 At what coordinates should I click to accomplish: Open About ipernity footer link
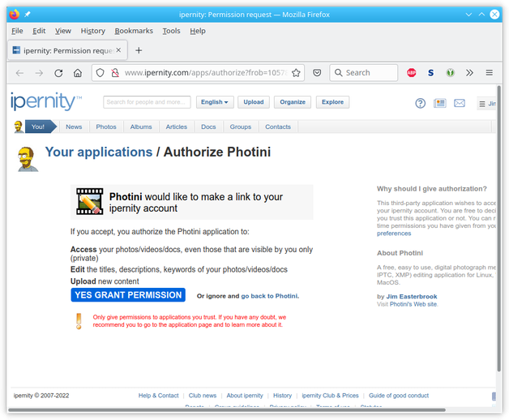point(245,396)
